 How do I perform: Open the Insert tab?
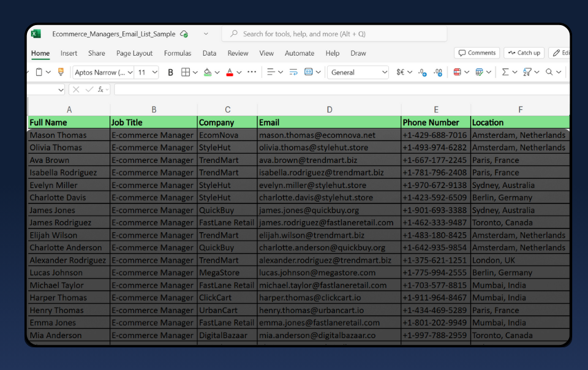[x=69, y=53]
